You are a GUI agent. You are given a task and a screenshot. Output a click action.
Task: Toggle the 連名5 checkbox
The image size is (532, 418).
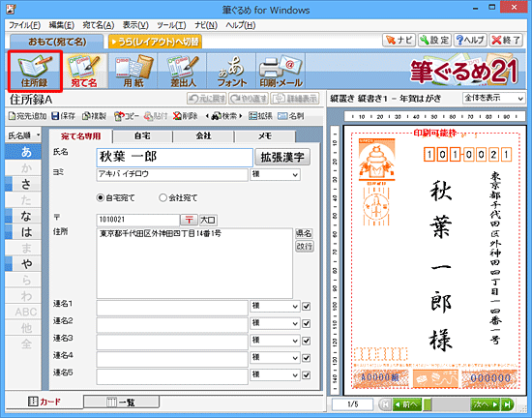[x=306, y=375]
